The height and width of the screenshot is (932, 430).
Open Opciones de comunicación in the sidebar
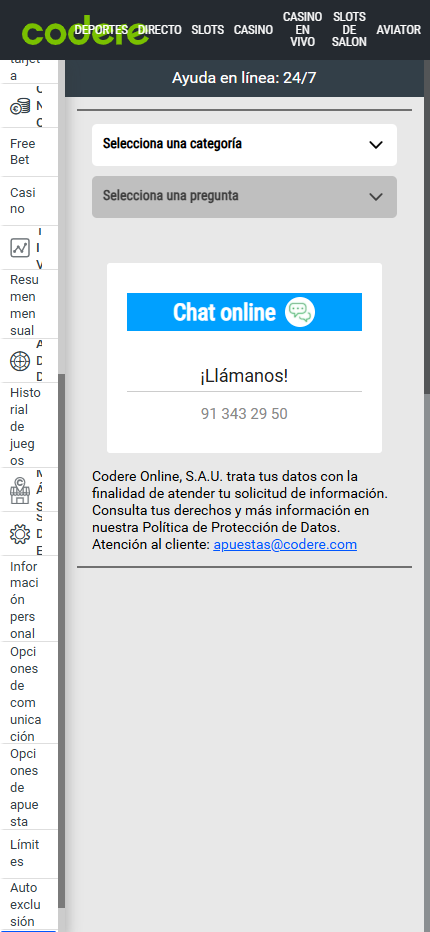pyautogui.click(x=29, y=694)
